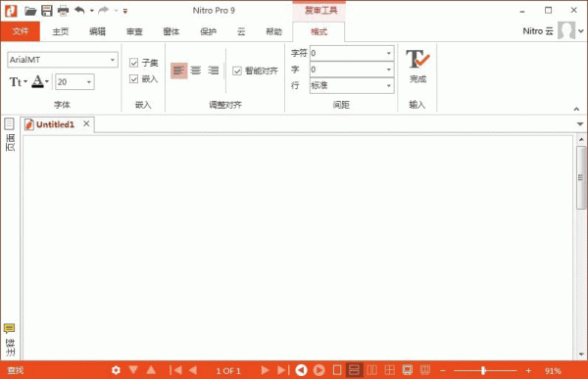588x379 pixels.
Task: Go to the next page
Action: pos(266,370)
